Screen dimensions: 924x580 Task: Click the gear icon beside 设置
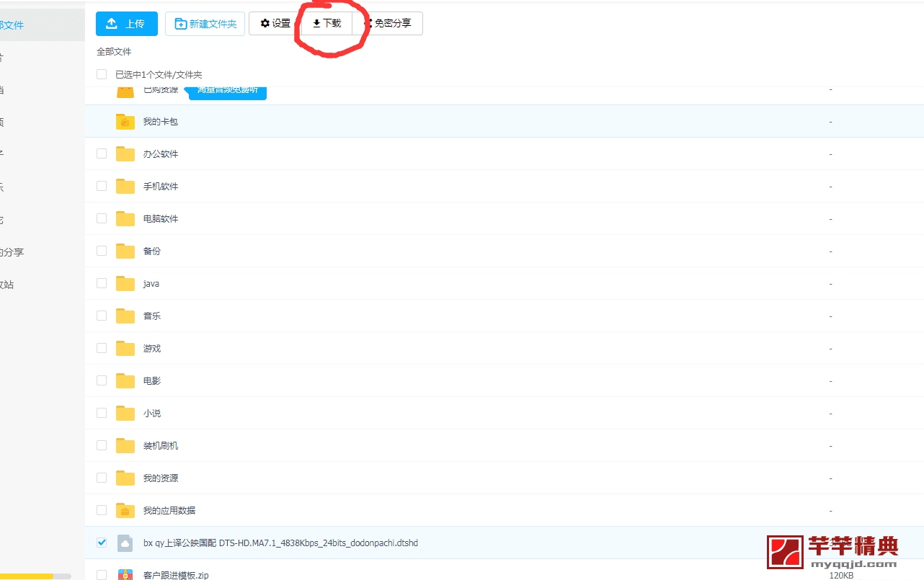pos(265,23)
